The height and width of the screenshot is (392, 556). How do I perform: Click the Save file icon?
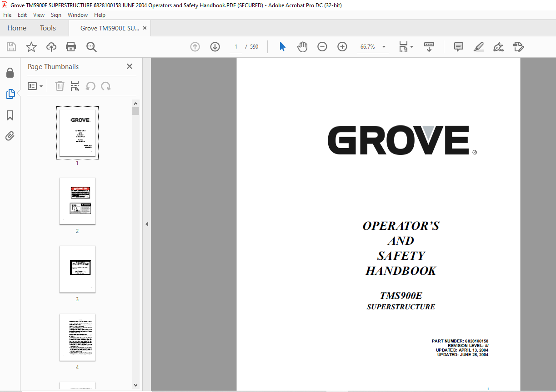point(11,47)
